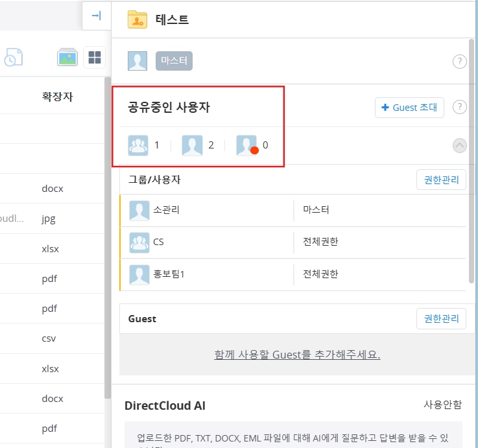Open help icon beside 마스터 row

459,62
